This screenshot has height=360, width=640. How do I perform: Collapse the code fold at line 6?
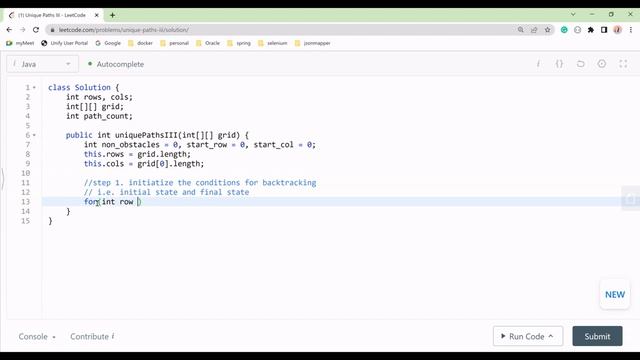(x=34, y=135)
